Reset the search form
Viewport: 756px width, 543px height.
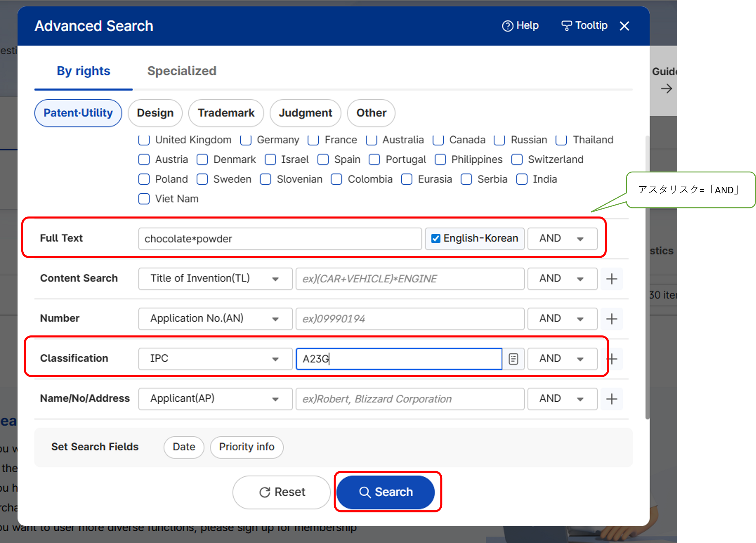282,492
